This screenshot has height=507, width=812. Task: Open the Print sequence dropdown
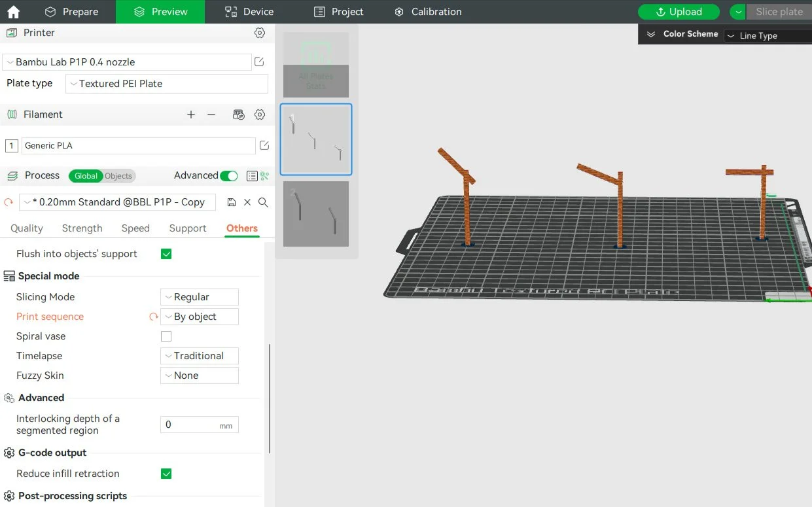tap(200, 317)
